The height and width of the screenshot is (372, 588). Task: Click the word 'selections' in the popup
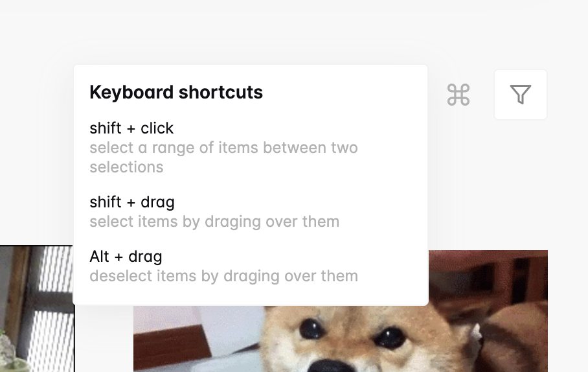127,167
